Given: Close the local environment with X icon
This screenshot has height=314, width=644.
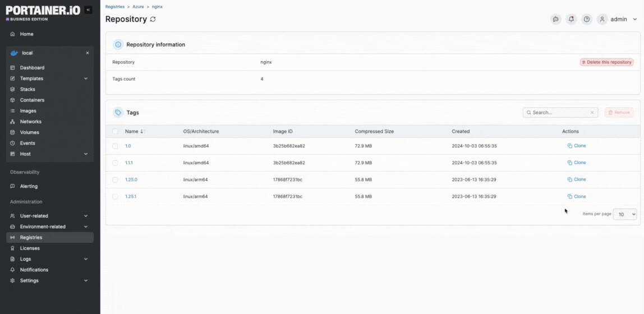Looking at the screenshot, I should (88, 53).
